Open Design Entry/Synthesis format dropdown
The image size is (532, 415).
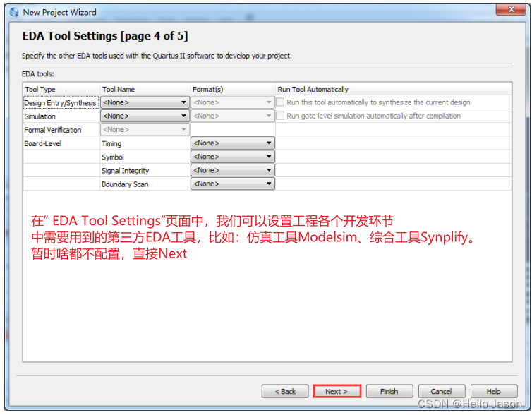click(x=232, y=102)
